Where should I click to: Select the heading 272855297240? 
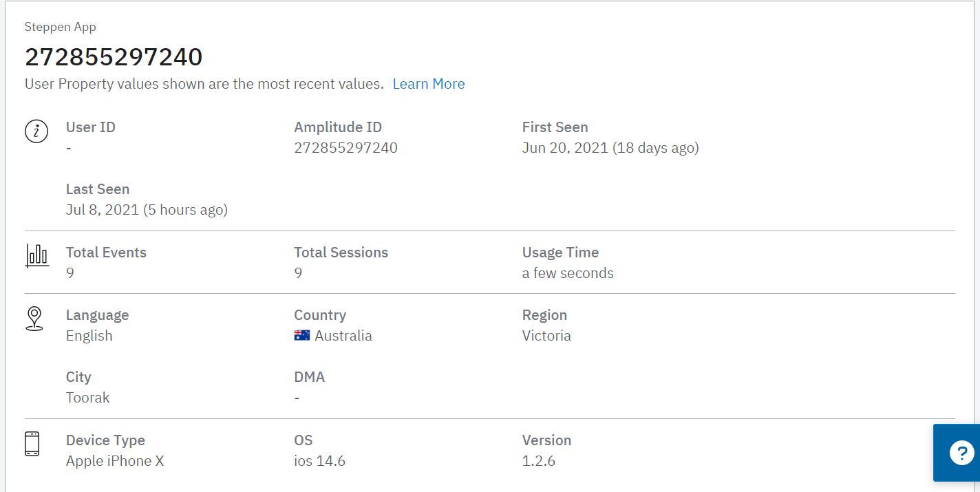[114, 56]
